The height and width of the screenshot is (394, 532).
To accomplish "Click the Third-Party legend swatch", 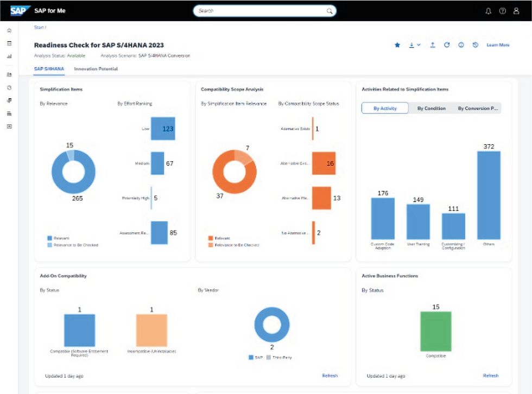I will tap(269, 358).
